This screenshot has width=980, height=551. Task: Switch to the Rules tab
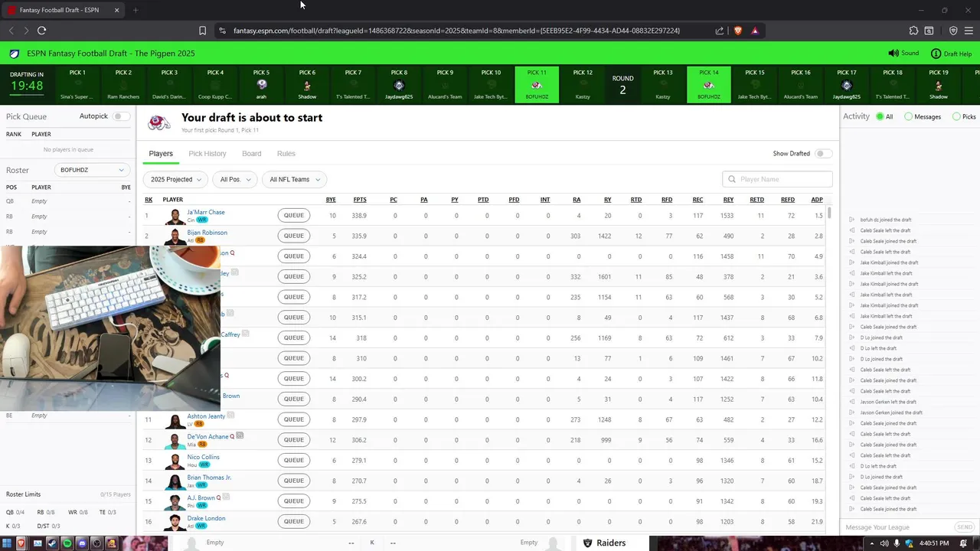[x=286, y=154]
